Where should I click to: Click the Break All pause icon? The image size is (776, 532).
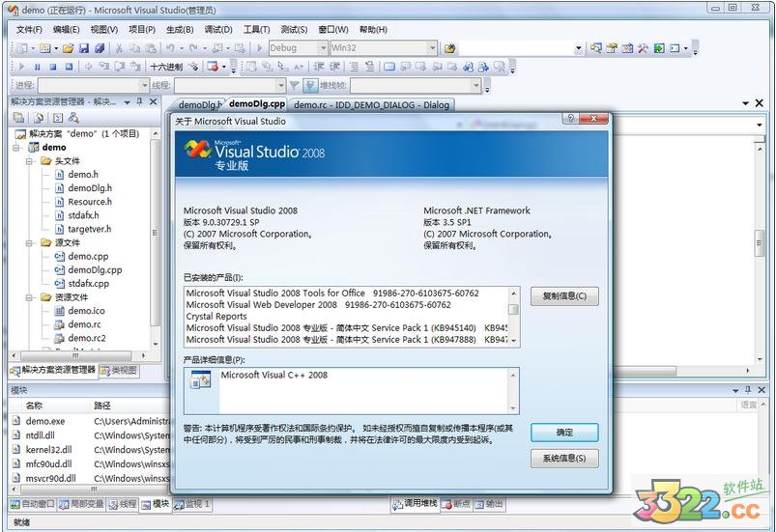37,67
